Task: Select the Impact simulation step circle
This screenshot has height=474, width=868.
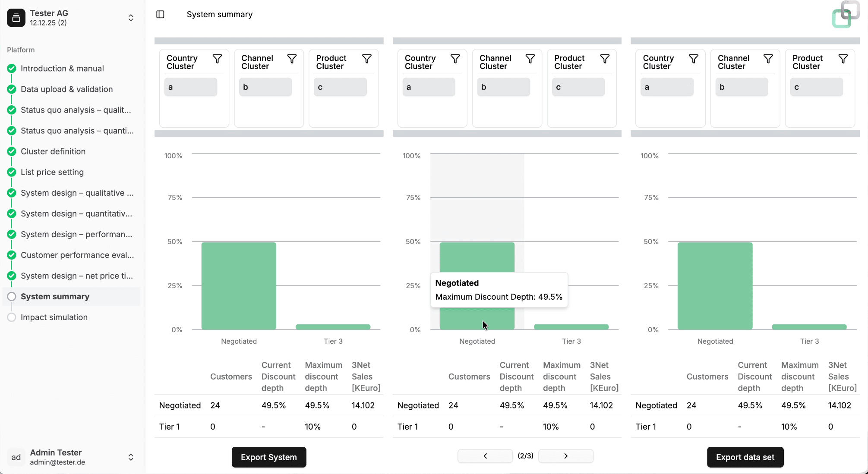Action: (12, 317)
